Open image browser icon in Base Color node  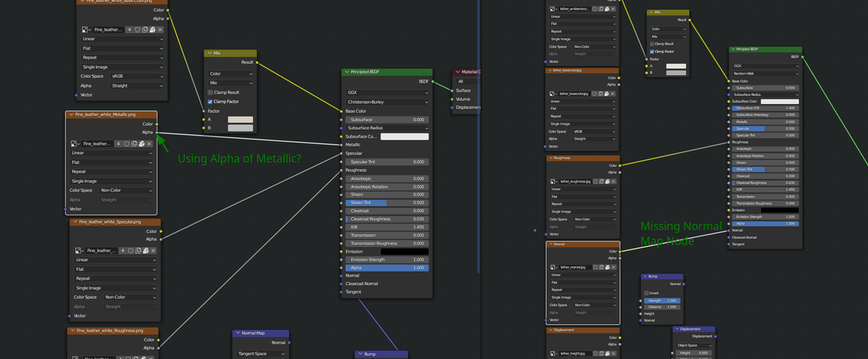[x=86, y=30]
